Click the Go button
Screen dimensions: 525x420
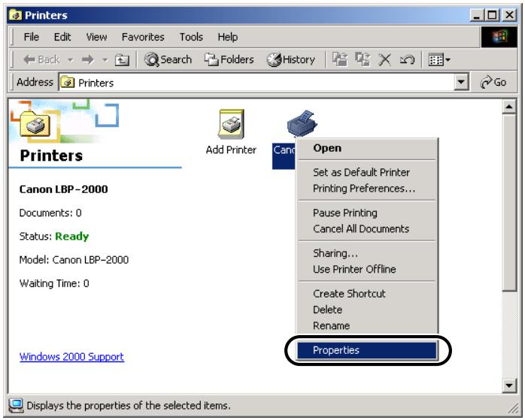(493, 82)
